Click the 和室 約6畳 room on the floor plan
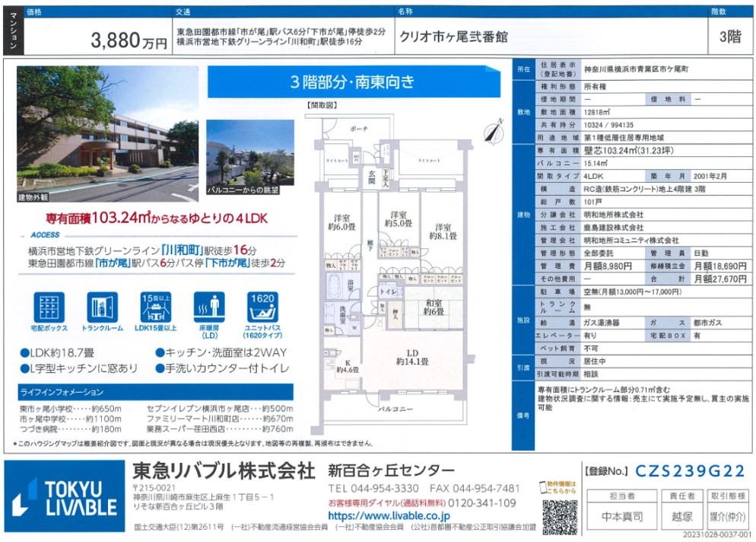The image size is (756, 542). click(x=434, y=306)
